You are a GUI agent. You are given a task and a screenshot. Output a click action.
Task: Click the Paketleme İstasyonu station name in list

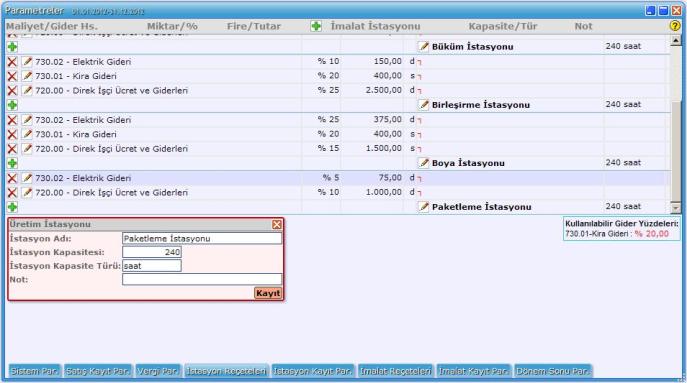point(482,207)
